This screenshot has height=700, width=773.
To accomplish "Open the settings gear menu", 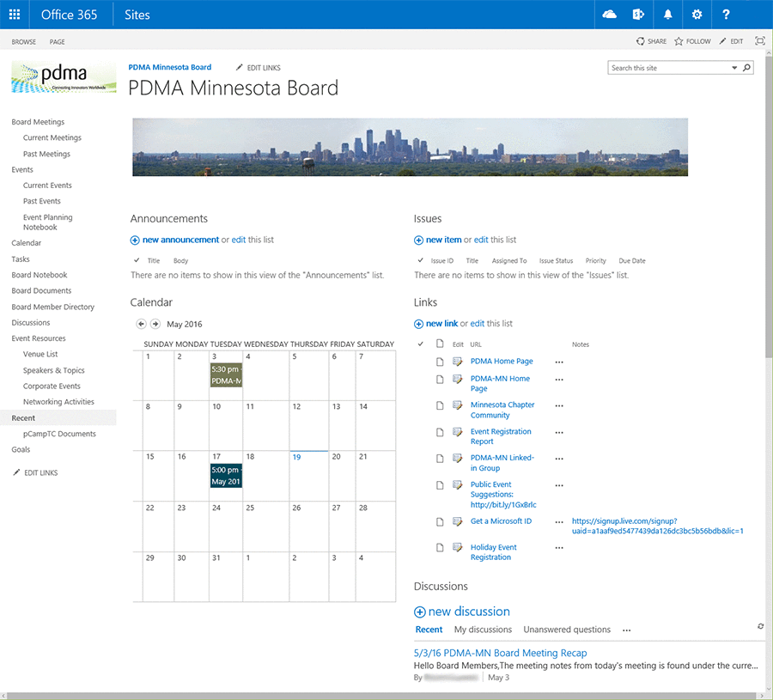I will coord(697,15).
